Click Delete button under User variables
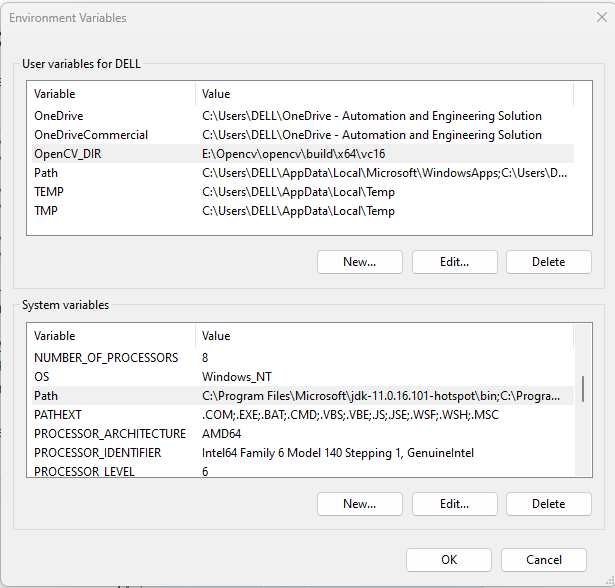Viewport: 615px width, 588px height. [548, 262]
